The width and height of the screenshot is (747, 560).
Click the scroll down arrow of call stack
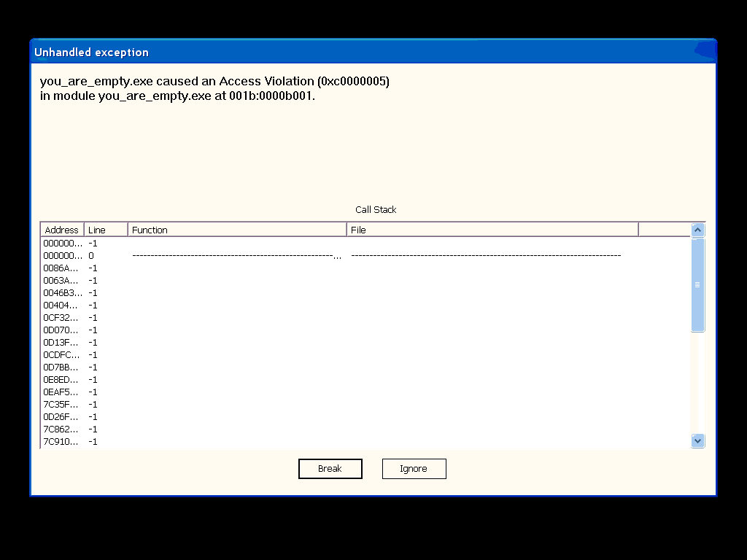[697, 440]
